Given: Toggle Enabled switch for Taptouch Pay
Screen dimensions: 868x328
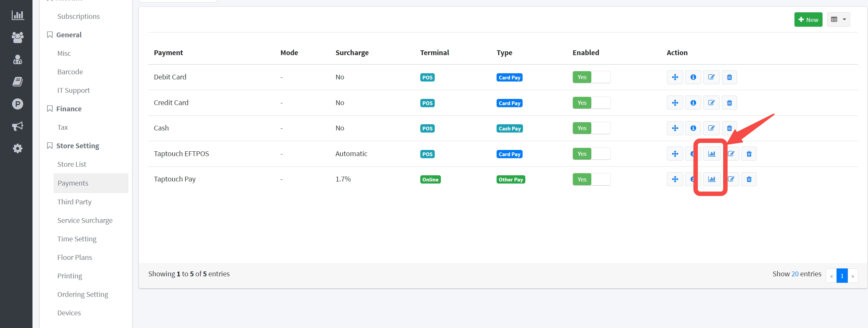Looking at the screenshot, I should (591, 179).
